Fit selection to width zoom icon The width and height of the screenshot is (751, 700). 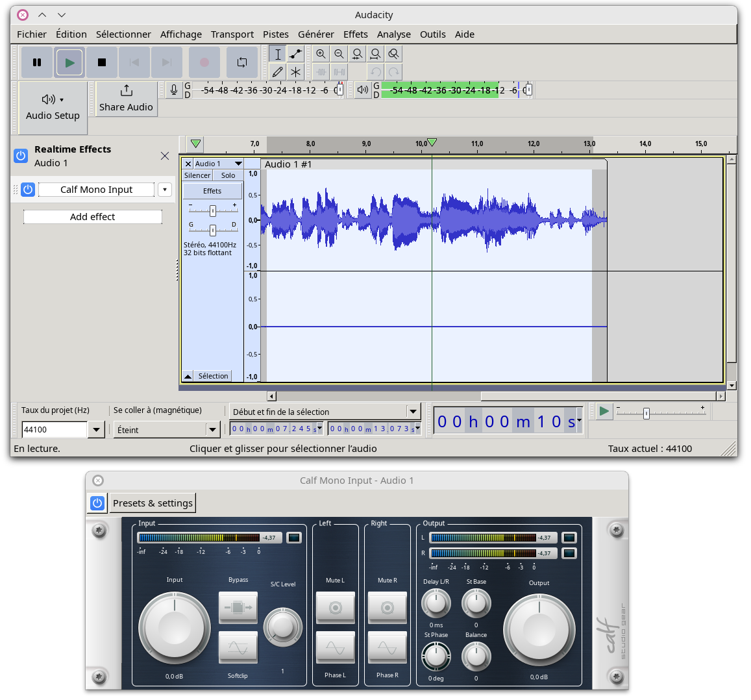point(357,54)
